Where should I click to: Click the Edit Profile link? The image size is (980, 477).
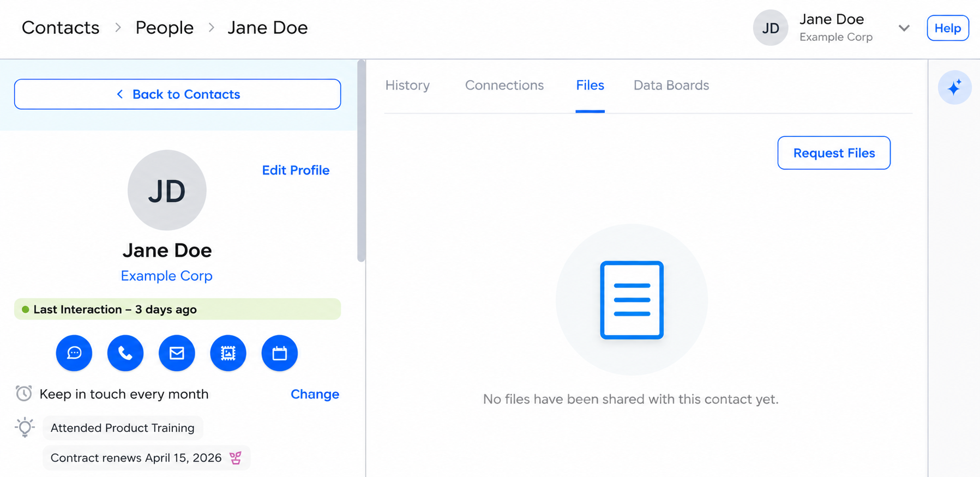point(296,170)
